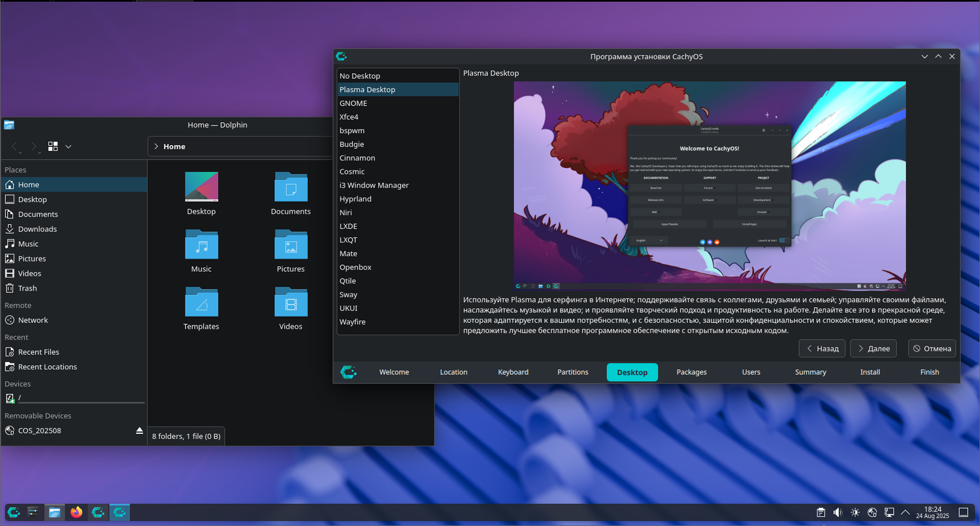Expand the hidden system tray icons arrow
980x526 pixels.
[906, 512]
